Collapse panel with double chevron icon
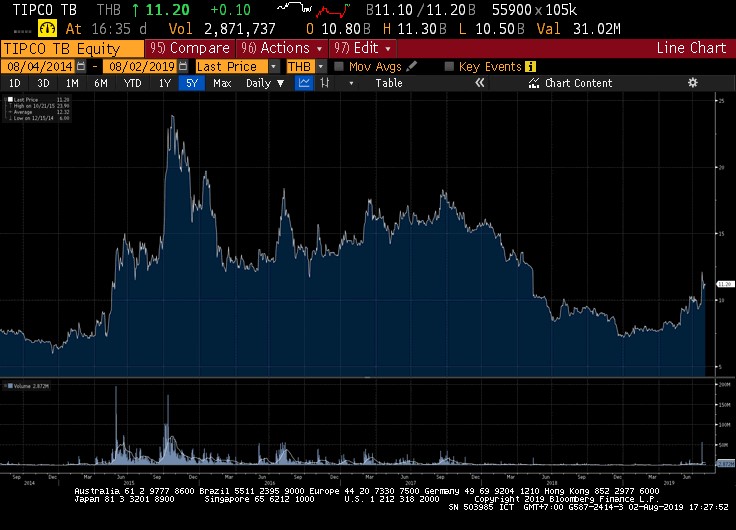The image size is (736, 530). (x=479, y=83)
